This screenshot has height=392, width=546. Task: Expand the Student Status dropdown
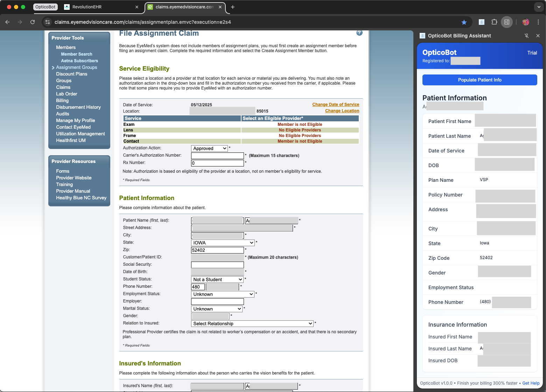[217, 279]
